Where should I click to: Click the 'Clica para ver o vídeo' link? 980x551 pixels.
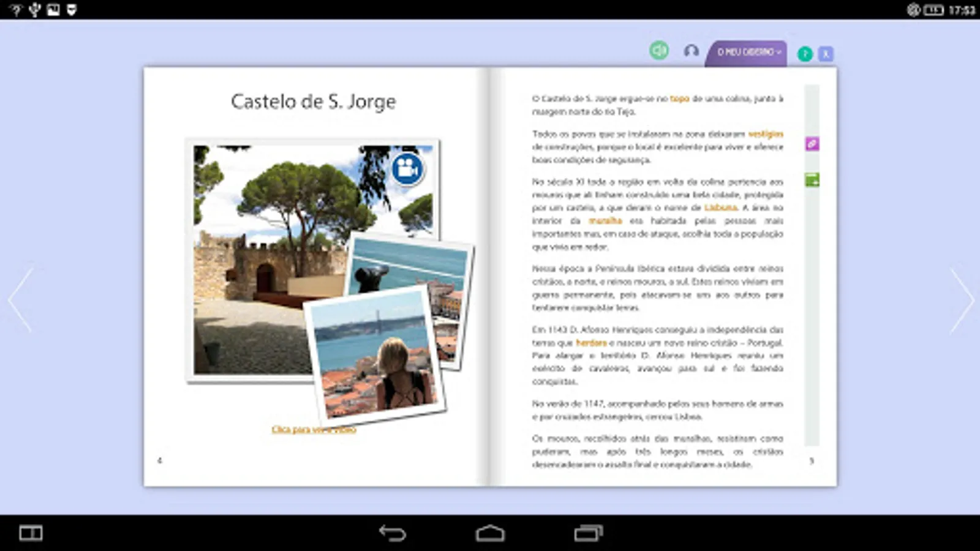[314, 430]
